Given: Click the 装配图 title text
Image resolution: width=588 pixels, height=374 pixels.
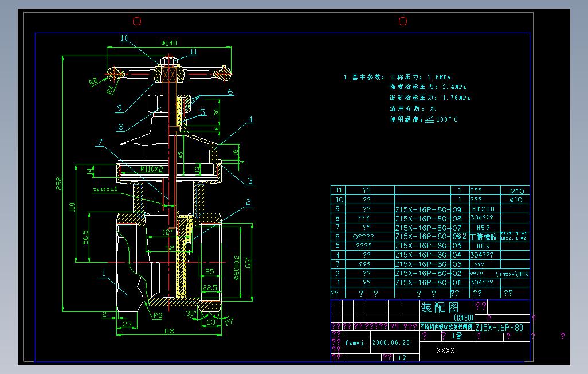Looking at the screenshot, I should (440, 307).
